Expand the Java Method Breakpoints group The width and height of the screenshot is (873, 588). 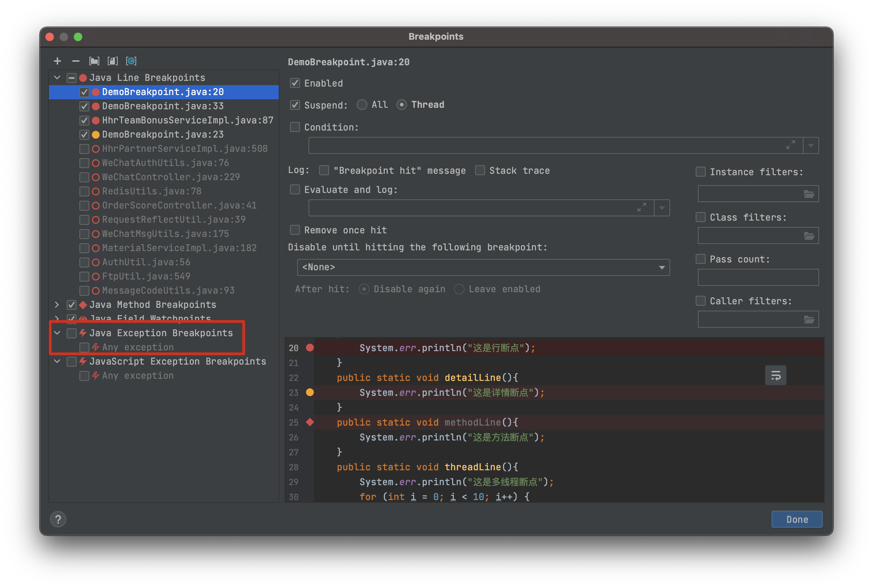[57, 305]
